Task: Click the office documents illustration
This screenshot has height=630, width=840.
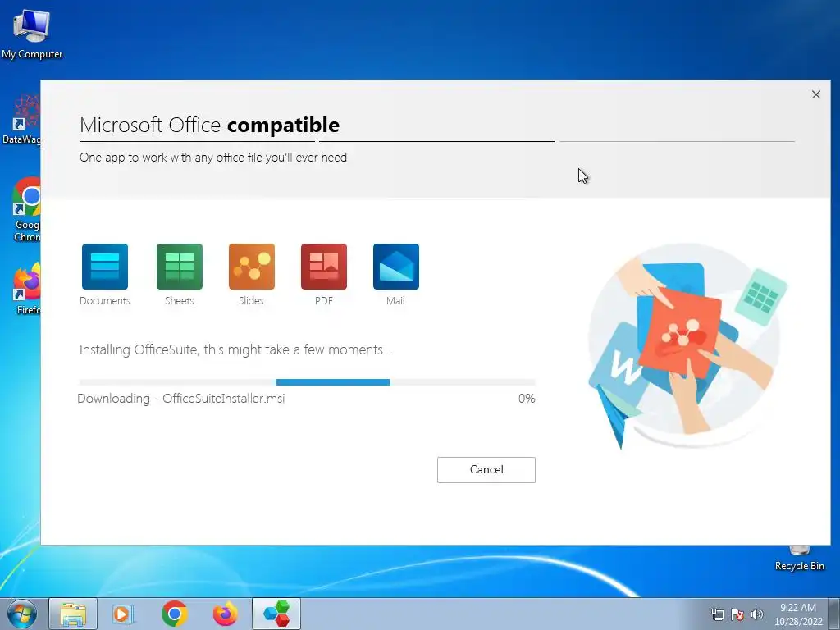Action: 688,345
